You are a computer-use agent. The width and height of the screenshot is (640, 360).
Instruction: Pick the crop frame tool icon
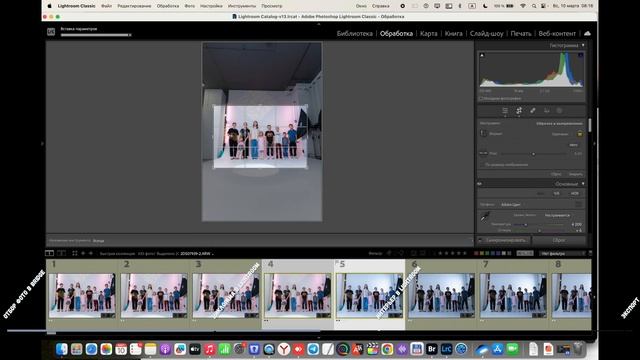483,133
